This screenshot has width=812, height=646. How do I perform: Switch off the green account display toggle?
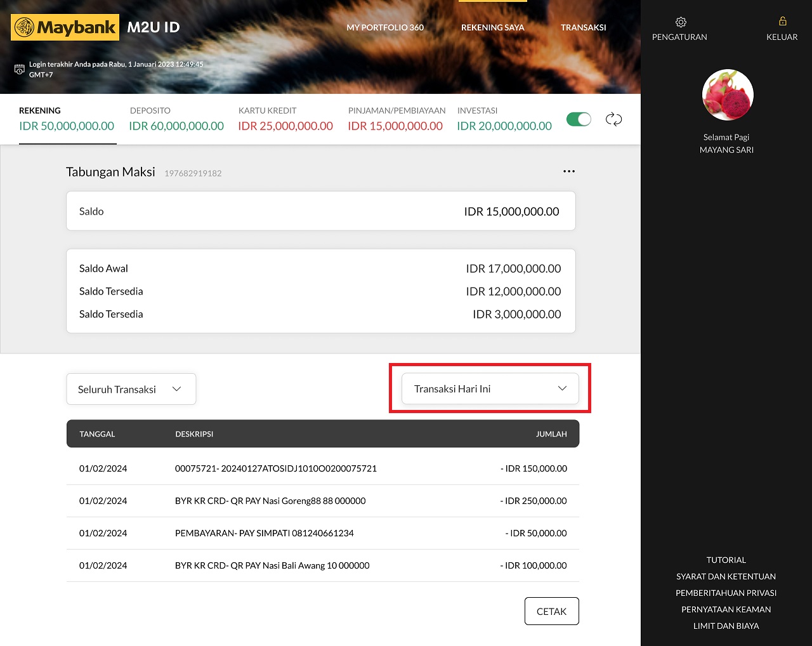[x=578, y=119]
